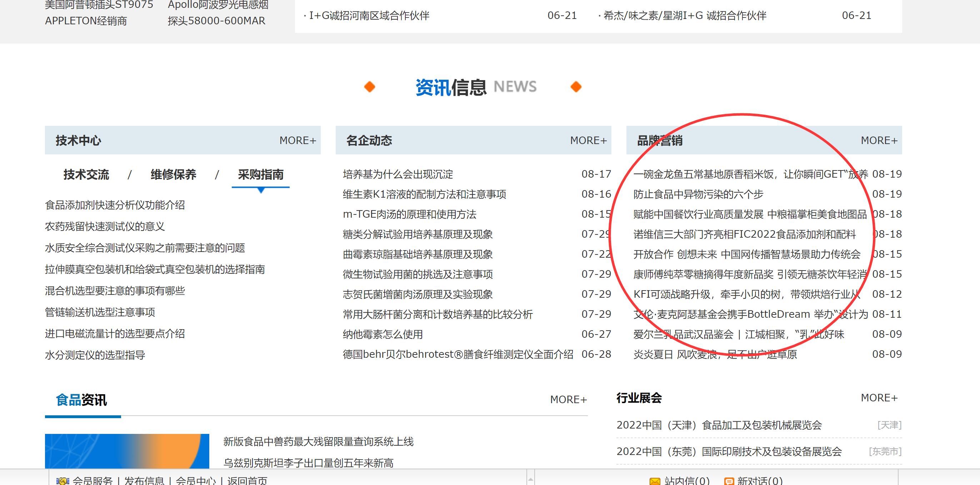Screen dimensions: 980x485
Task: Open APPLETON经销商 product link
Action: point(86,21)
